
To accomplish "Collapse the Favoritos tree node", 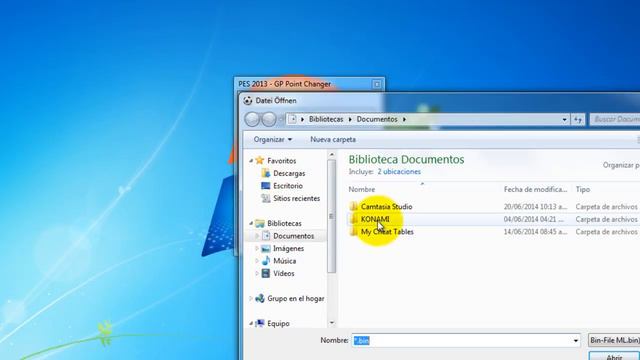I will coord(251,161).
